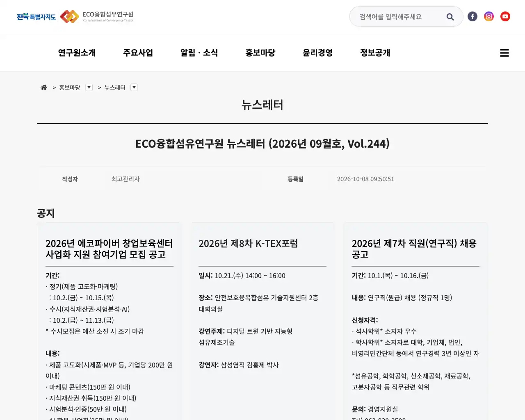This screenshot has height=420, width=525.
Task: Click the 뉴스레터 breadcrumb text
Action: point(115,87)
